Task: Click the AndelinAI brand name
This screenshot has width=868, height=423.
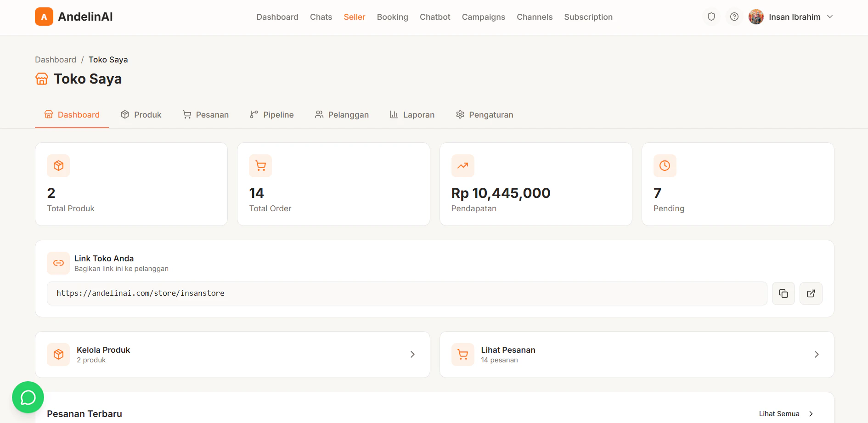Action: (x=85, y=17)
